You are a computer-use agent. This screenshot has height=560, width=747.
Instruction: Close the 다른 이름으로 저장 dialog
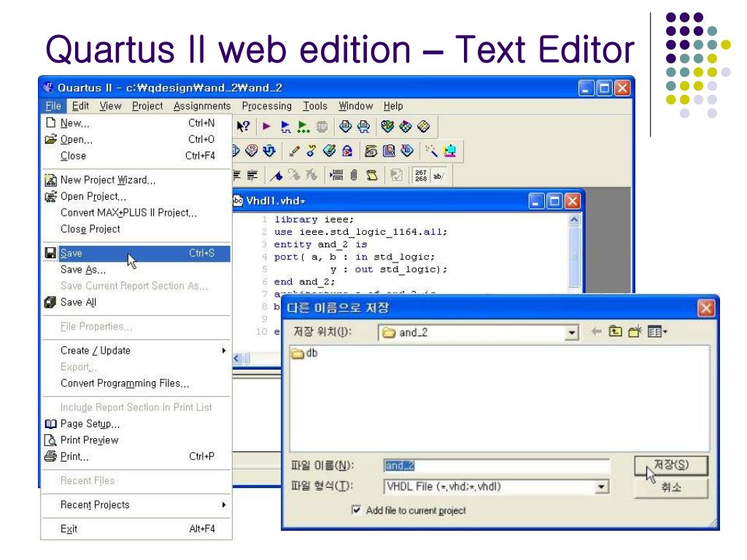706,308
